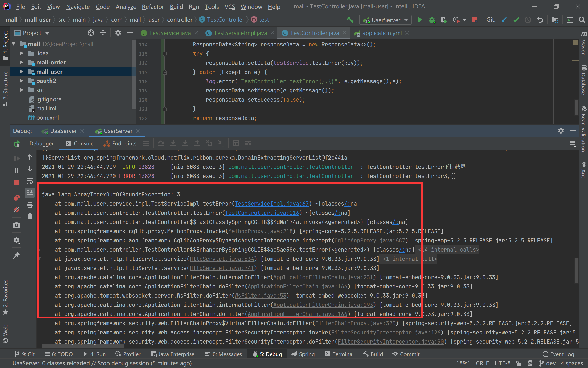The height and width of the screenshot is (368, 588).
Task: Run UserServer with the green play icon
Action: coord(420,20)
